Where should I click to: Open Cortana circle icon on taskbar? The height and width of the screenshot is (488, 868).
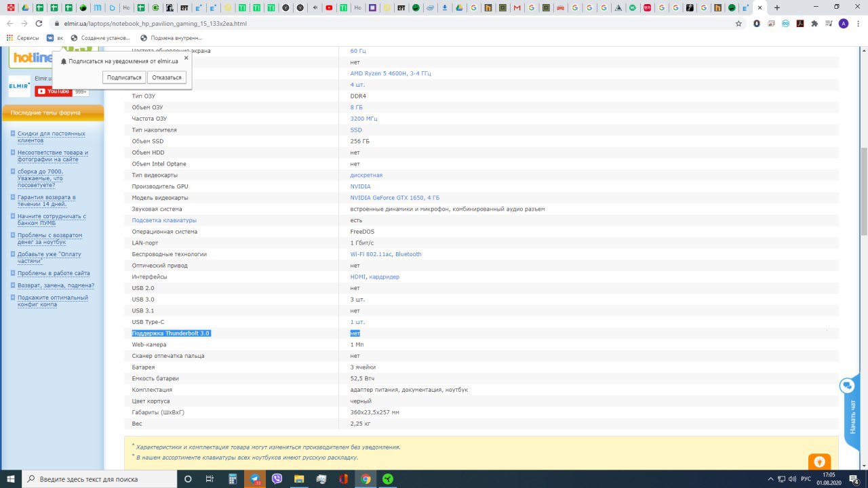point(188,479)
